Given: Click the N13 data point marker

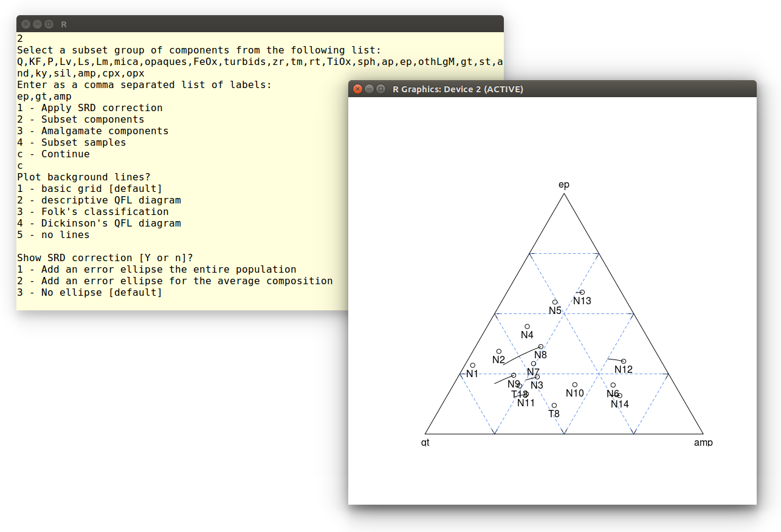Looking at the screenshot, I should point(582,293).
